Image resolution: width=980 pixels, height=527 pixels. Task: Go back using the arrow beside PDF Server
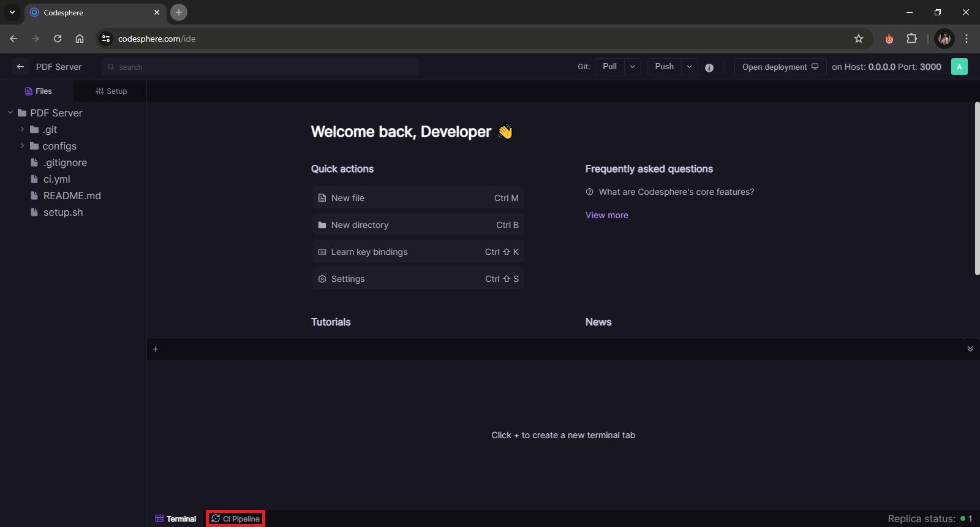coord(20,67)
